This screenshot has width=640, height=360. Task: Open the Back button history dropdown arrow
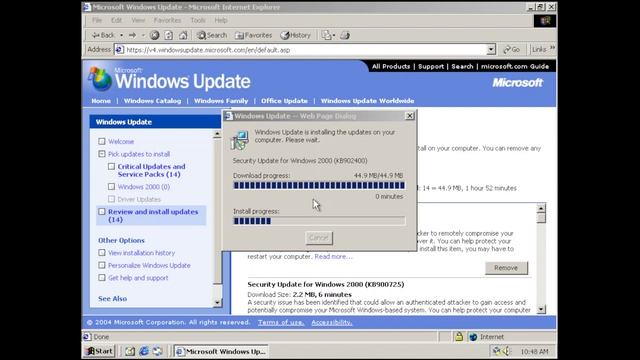click(121, 36)
